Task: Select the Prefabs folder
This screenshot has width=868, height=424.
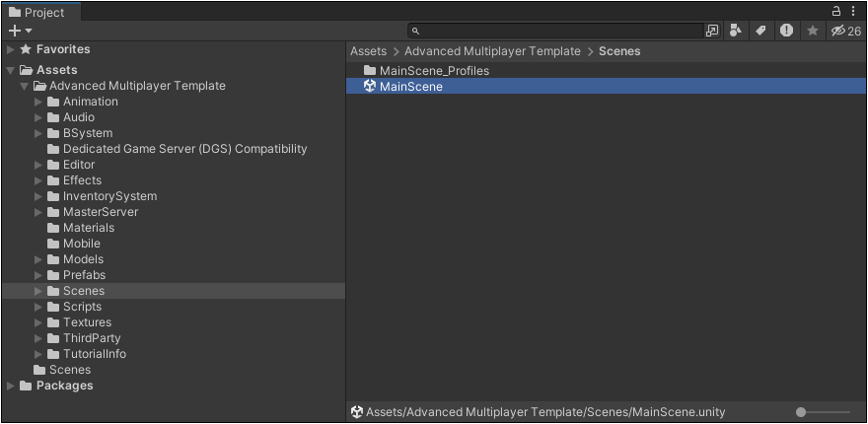Action: coord(174,275)
